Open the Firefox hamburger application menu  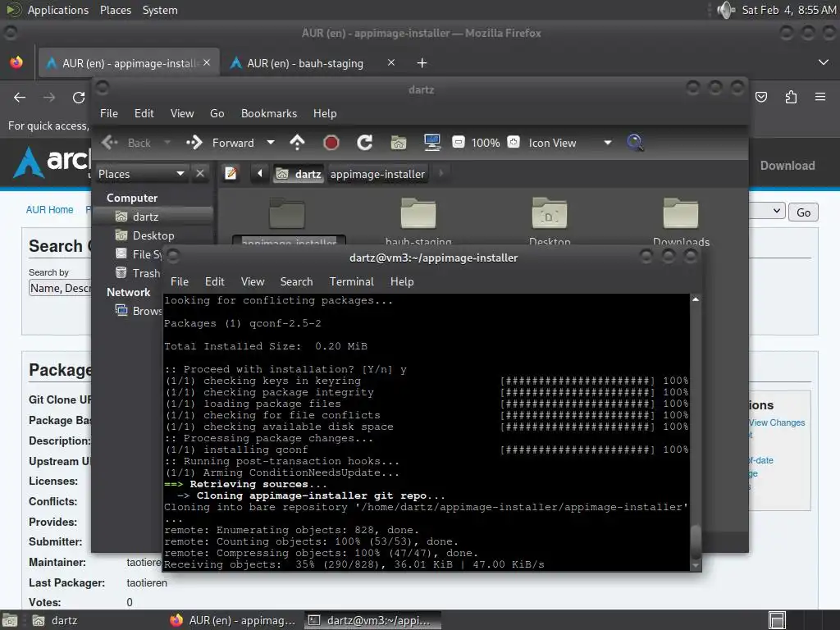click(820, 97)
